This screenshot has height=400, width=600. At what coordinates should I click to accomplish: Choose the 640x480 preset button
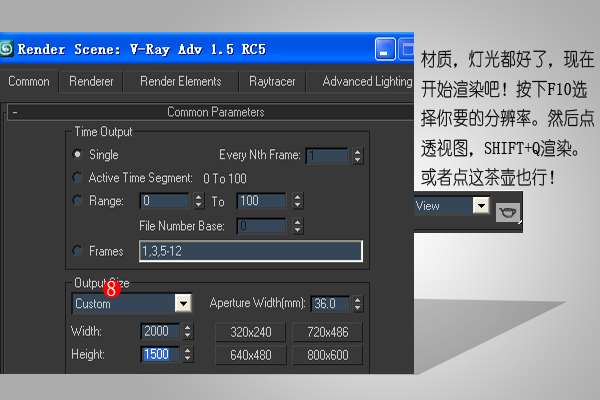point(251,355)
